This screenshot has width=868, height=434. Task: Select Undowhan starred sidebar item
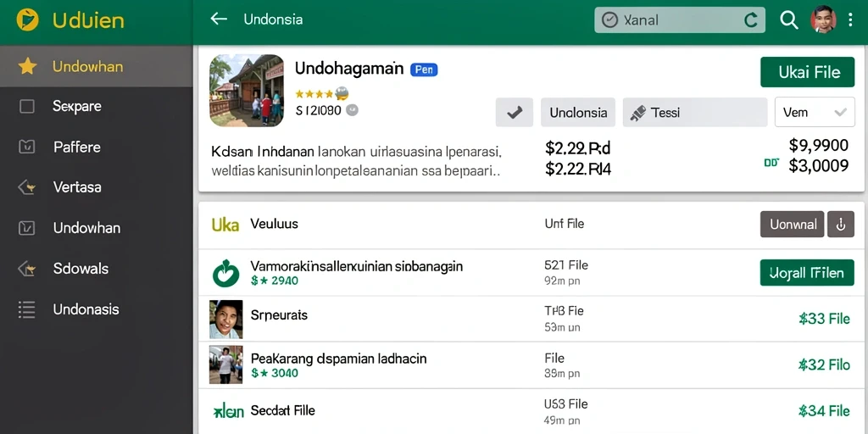(97, 66)
